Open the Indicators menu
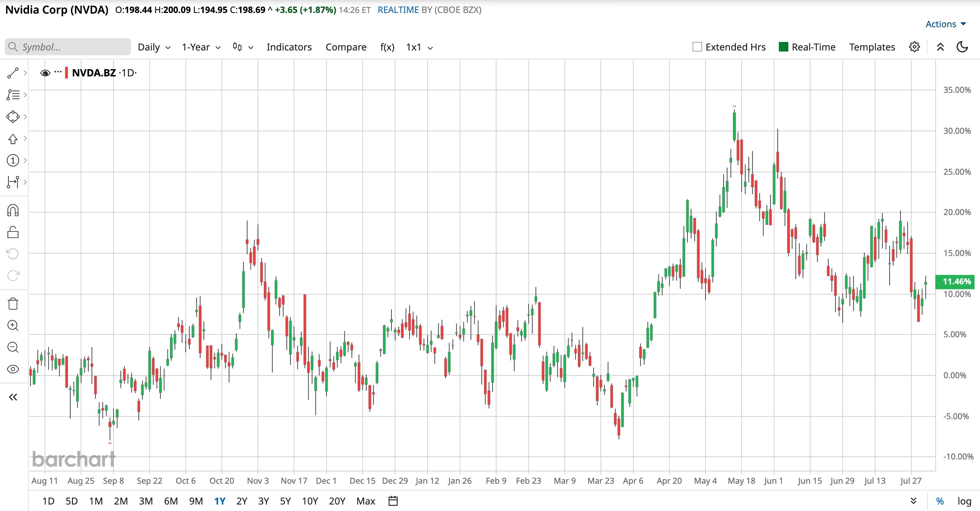 point(289,47)
